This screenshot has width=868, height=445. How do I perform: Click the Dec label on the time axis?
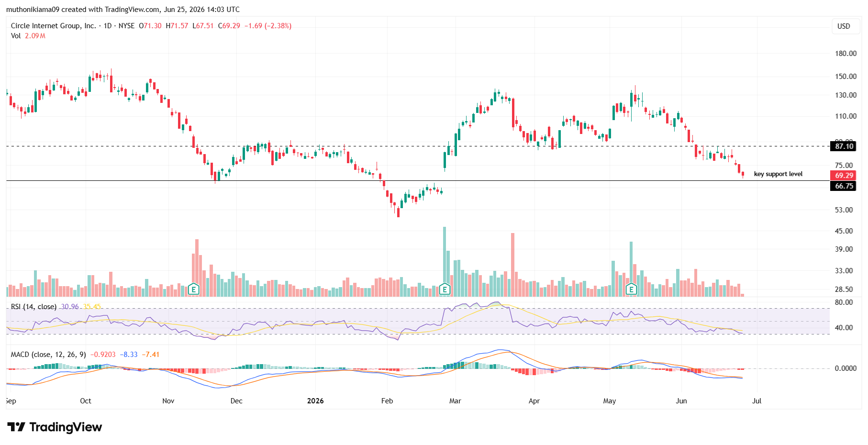coord(236,401)
